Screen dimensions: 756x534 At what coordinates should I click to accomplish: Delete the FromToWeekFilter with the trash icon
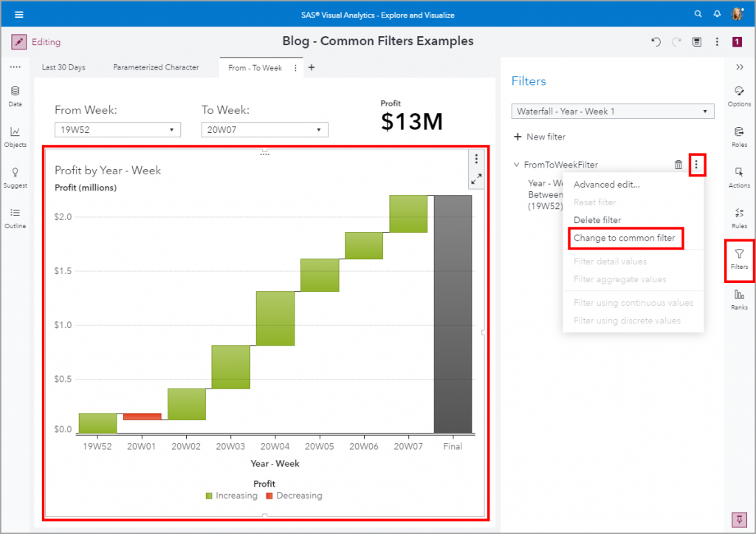(678, 164)
